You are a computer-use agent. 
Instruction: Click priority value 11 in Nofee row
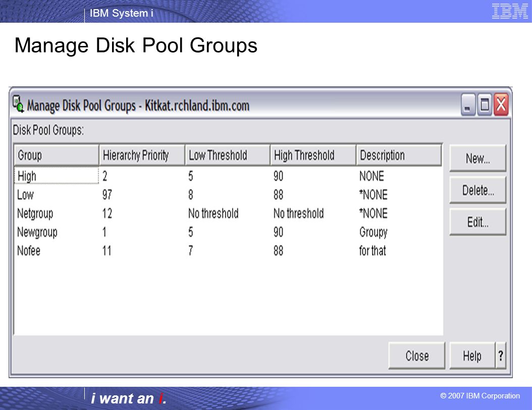click(107, 251)
